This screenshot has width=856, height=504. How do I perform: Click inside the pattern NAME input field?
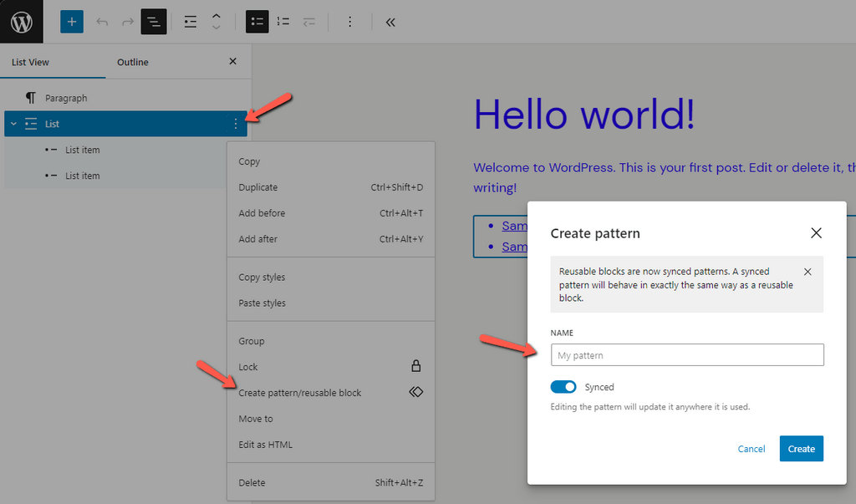(687, 354)
